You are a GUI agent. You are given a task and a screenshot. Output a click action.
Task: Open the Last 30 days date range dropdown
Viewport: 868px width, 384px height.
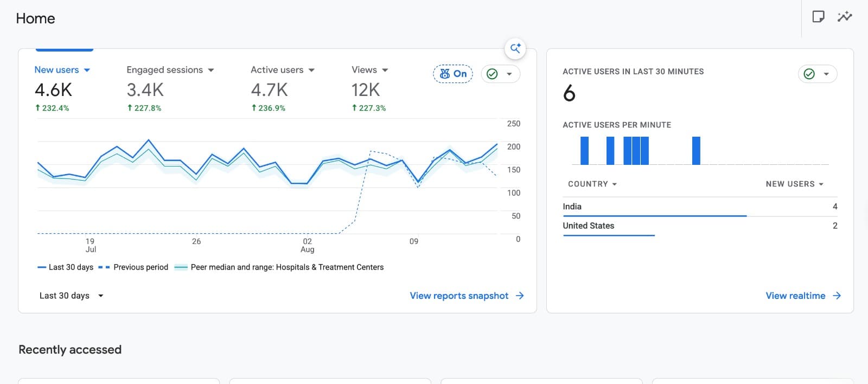pyautogui.click(x=71, y=296)
